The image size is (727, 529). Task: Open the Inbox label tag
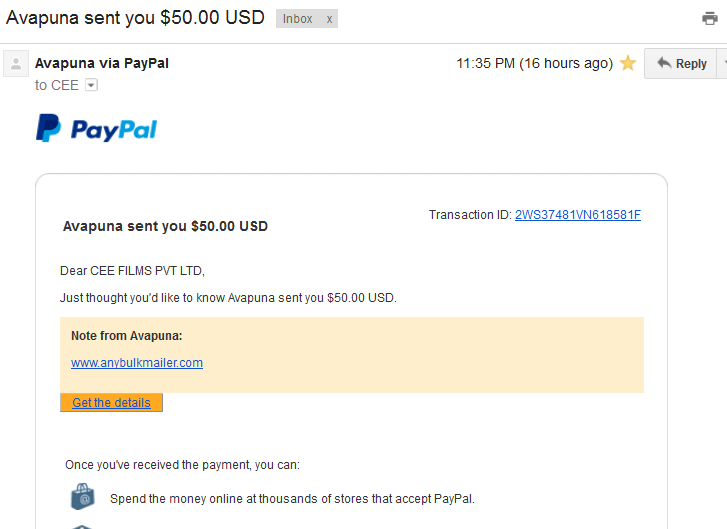click(x=298, y=19)
